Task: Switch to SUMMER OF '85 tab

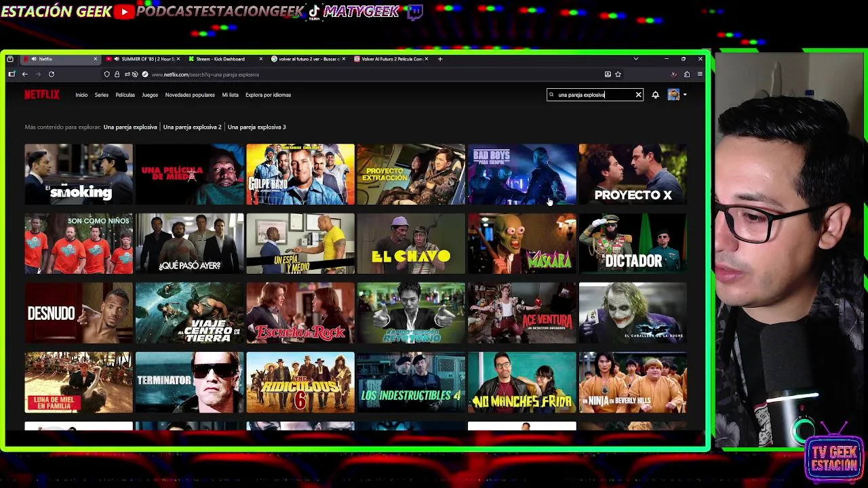Action: point(144,59)
